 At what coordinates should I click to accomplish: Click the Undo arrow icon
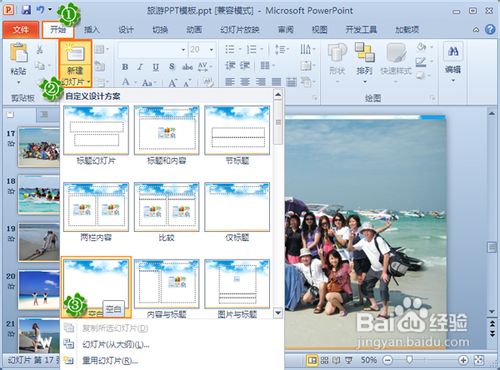(x=40, y=10)
